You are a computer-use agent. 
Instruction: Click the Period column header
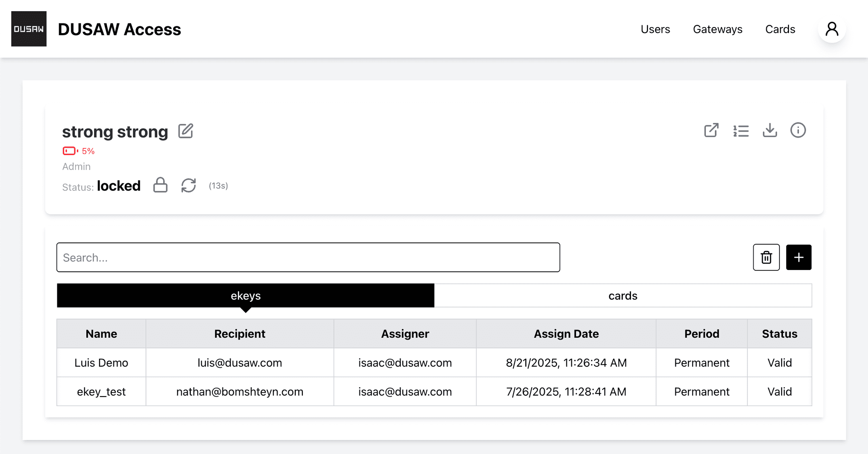[x=702, y=334]
